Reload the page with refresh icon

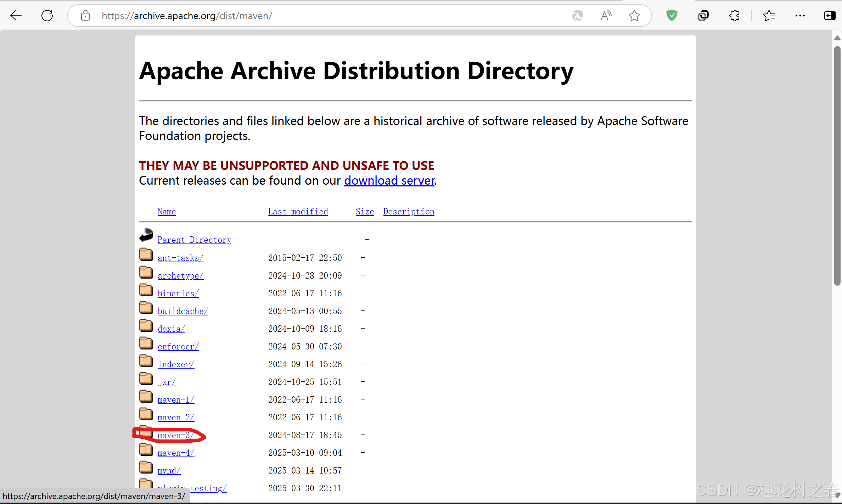click(x=47, y=16)
